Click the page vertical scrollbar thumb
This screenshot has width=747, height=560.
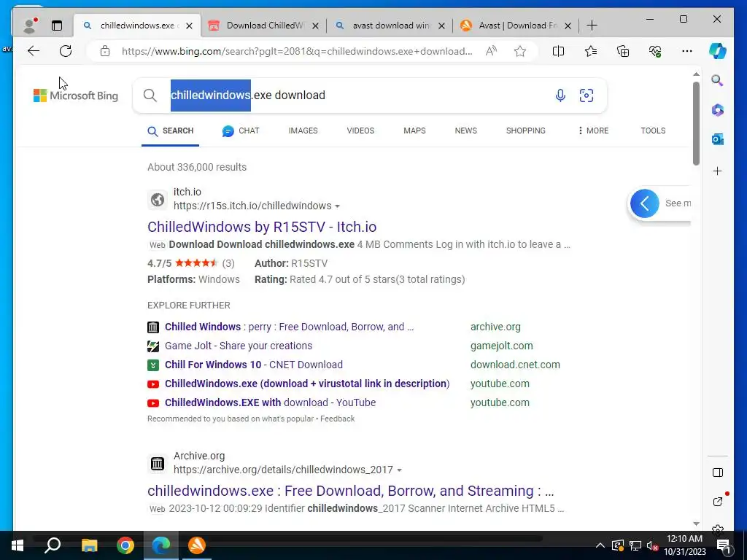[696, 124]
